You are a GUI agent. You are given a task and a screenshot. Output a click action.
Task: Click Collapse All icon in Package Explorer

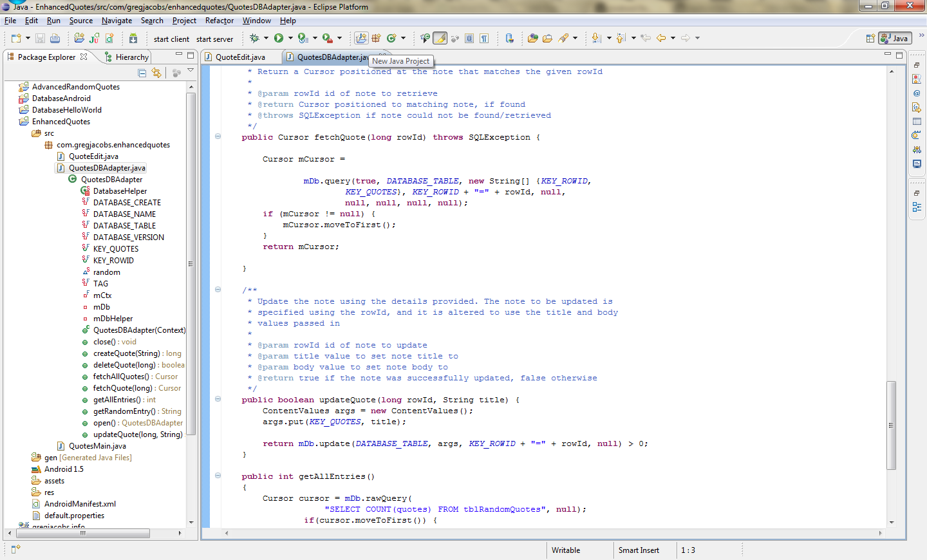142,73
